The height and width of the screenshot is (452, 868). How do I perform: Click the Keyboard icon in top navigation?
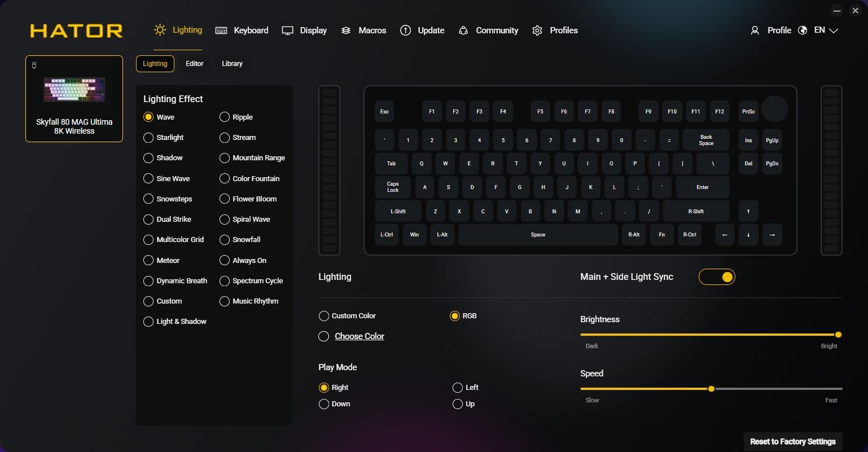(x=221, y=30)
